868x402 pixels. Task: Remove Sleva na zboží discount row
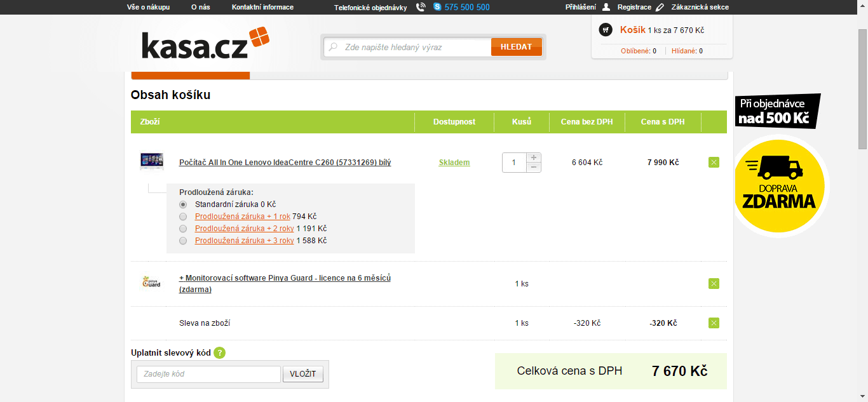(714, 323)
